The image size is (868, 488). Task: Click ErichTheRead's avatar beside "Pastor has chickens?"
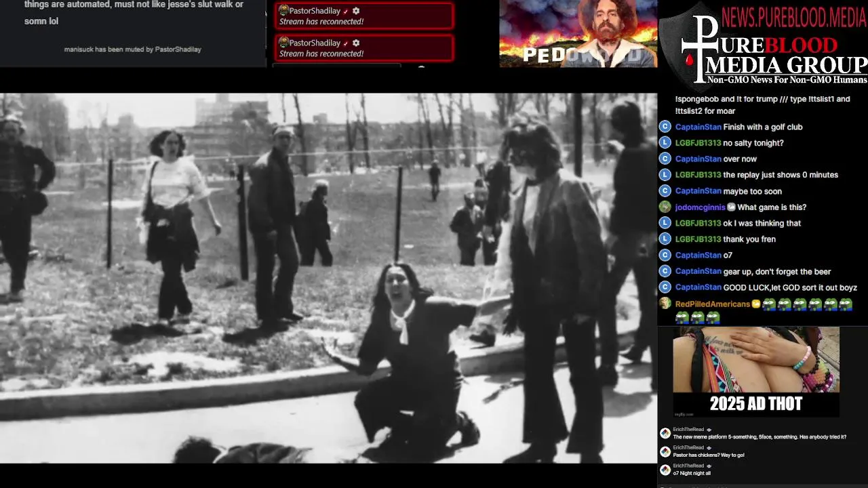(665, 451)
